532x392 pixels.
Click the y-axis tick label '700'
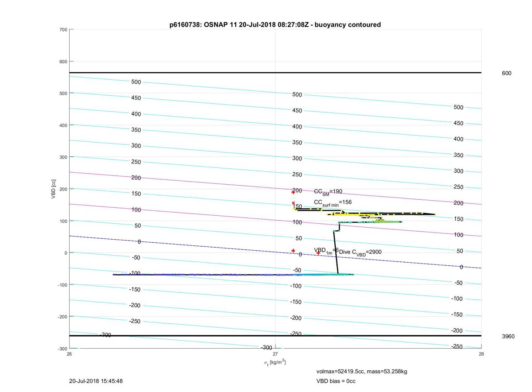pyautogui.click(x=63, y=30)
